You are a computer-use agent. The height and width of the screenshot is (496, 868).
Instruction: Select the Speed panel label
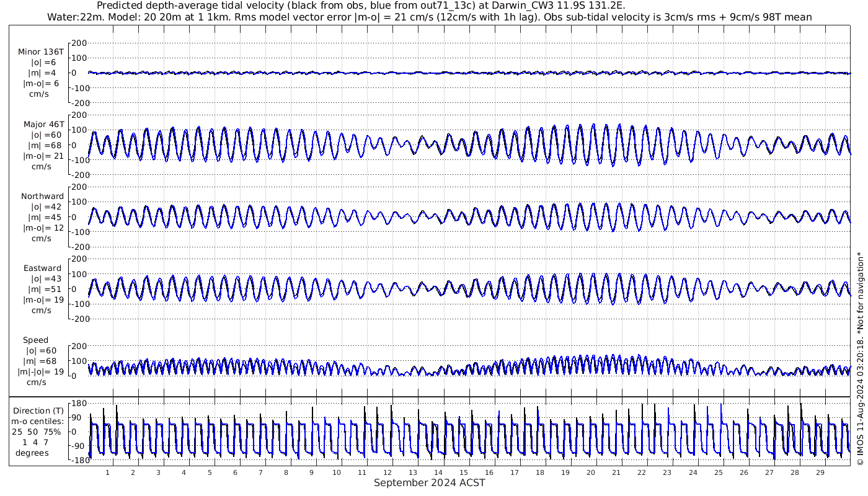[35, 340]
